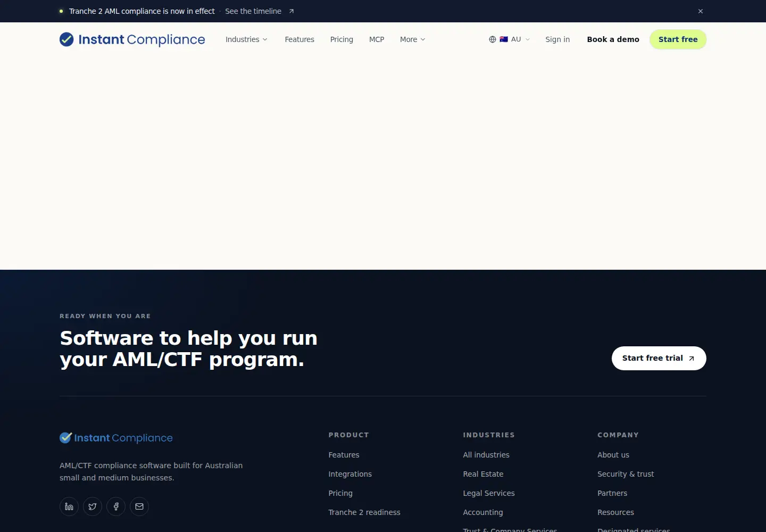Open the MCP navigation item
This screenshot has width=766, height=532.
(x=377, y=39)
